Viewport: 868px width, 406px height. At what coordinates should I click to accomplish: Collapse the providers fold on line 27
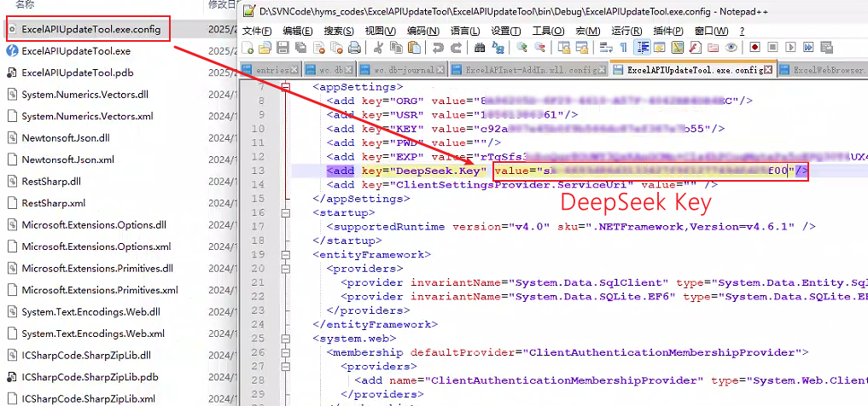point(286,366)
